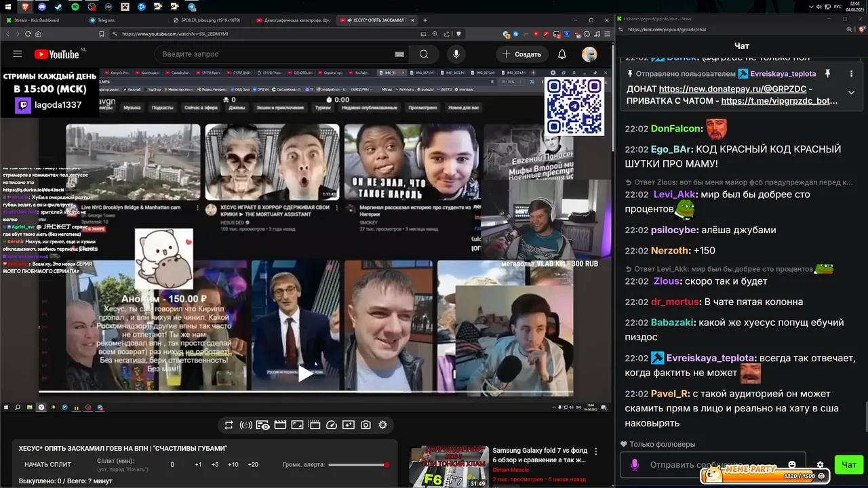This screenshot has height=488, width=868.
Task: Open Spotify from the taskbar
Action: pos(74,6)
